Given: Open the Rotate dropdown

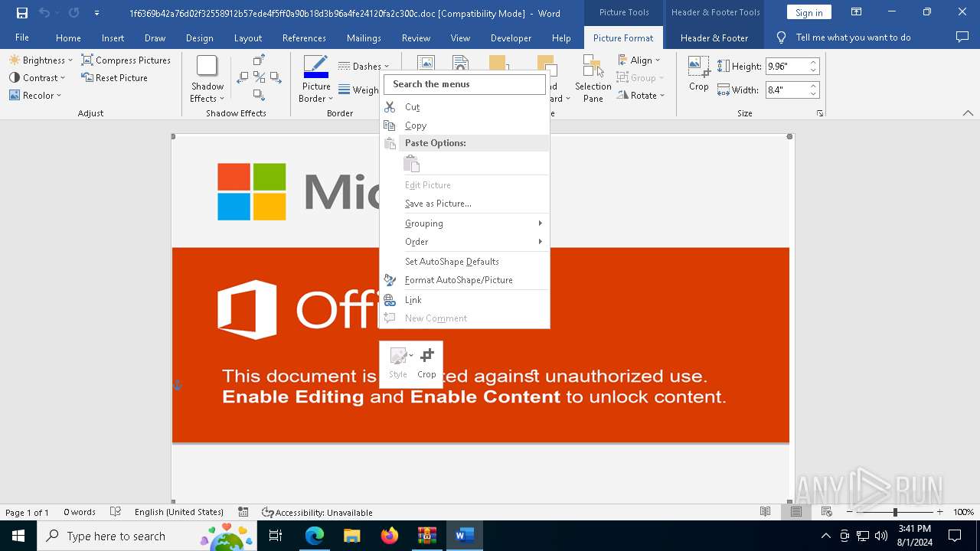Looking at the screenshot, I should click(x=642, y=96).
